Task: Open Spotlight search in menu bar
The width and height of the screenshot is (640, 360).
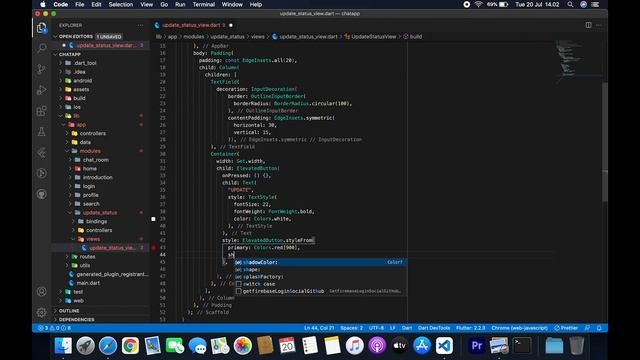Action: coord(570,4)
